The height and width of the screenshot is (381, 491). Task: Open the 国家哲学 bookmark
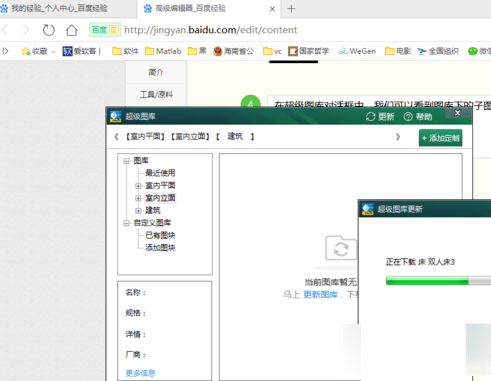click(x=309, y=51)
